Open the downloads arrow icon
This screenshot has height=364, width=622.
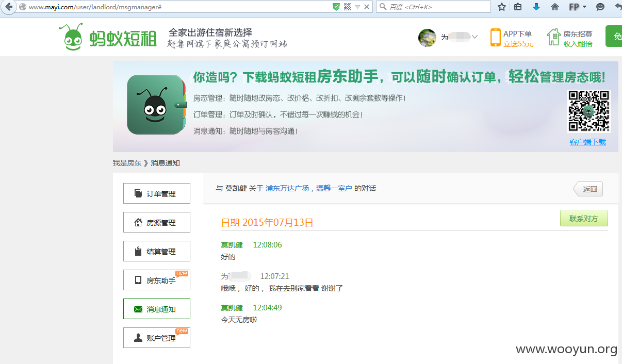[x=536, y=7]
